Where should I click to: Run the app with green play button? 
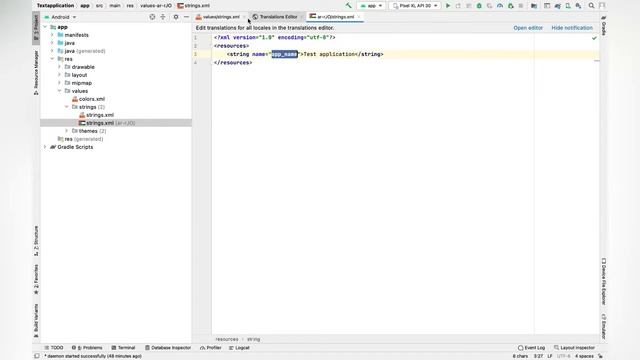pyautogui.click(x=448, y=6)
